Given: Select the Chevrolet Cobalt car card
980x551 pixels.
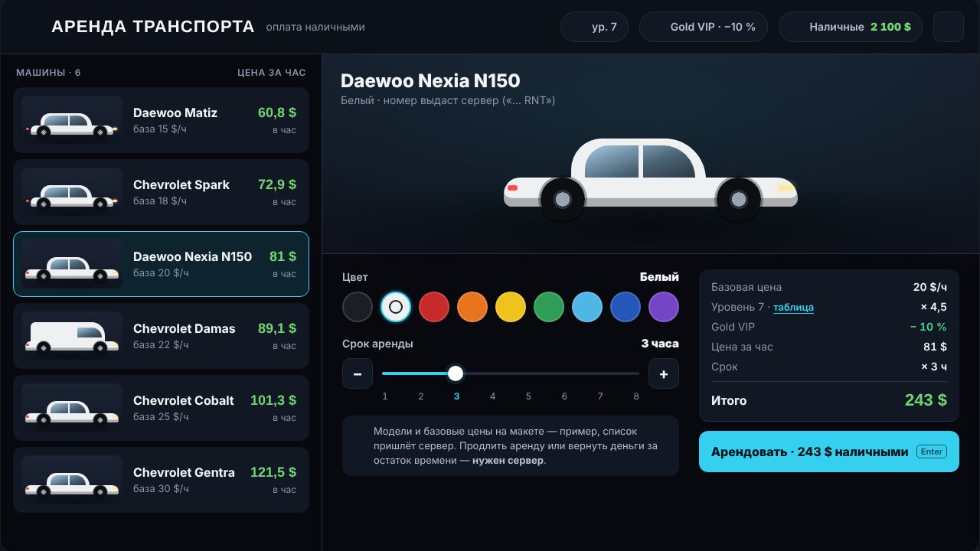Looking at the screenshot, I should coord(161,408).
